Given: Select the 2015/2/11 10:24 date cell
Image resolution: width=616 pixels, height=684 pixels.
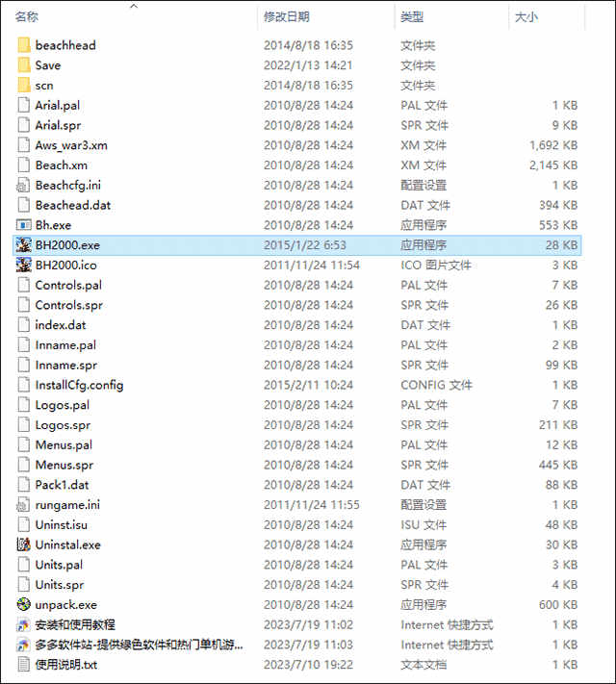Looking at the screenshot, I should pyautogui.click(x=308, y=385).
